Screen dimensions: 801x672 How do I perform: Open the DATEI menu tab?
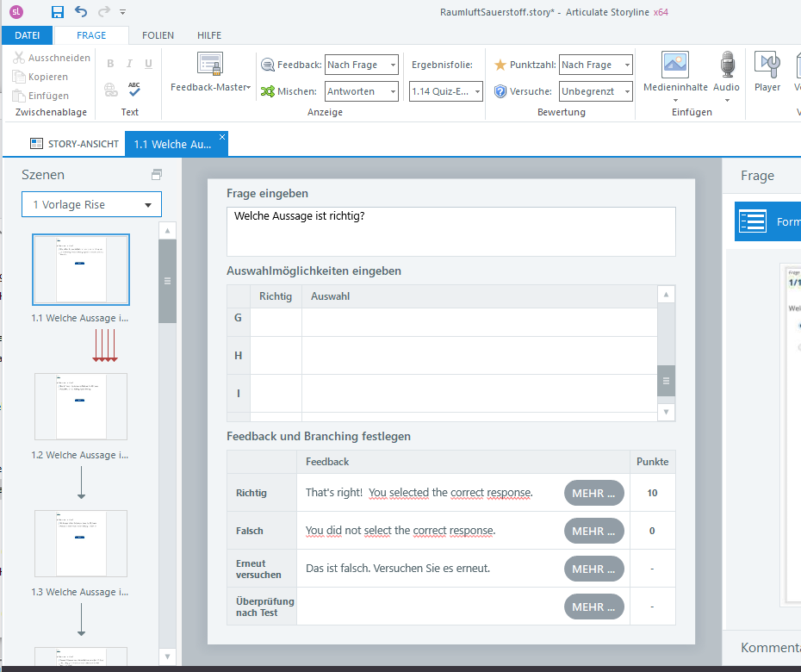pos(28,35)
